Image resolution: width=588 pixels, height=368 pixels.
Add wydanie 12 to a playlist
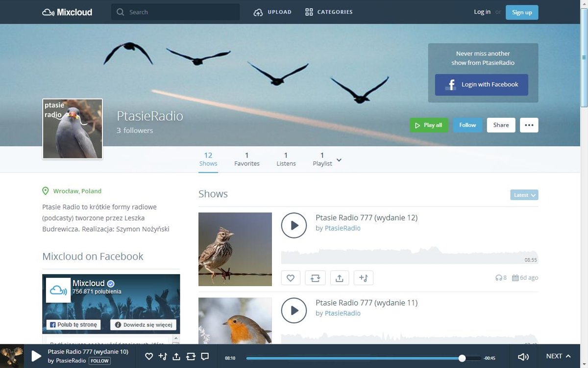coord(363,278)
